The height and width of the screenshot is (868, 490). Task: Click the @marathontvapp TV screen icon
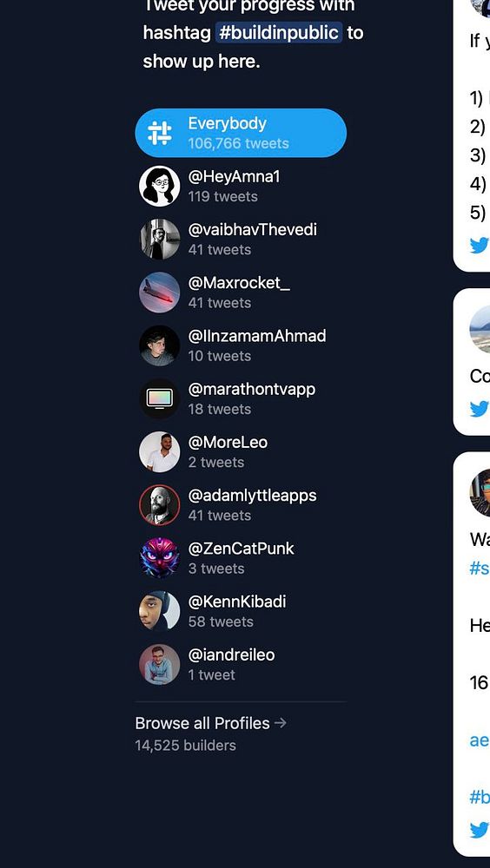point(160,398)
